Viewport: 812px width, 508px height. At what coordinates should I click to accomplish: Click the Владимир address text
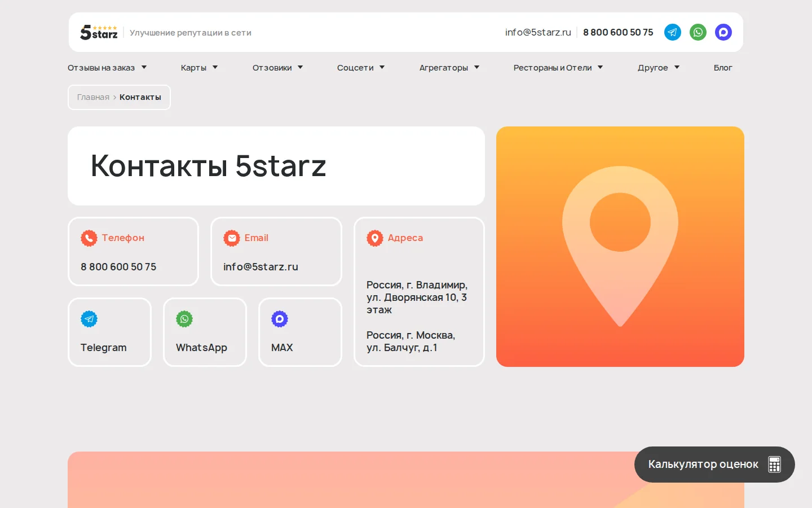point(417,297)
